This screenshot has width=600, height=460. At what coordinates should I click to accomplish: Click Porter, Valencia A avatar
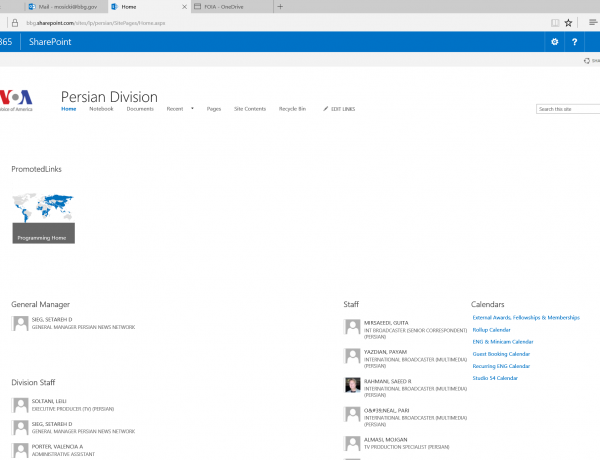[x=20, y=450]
